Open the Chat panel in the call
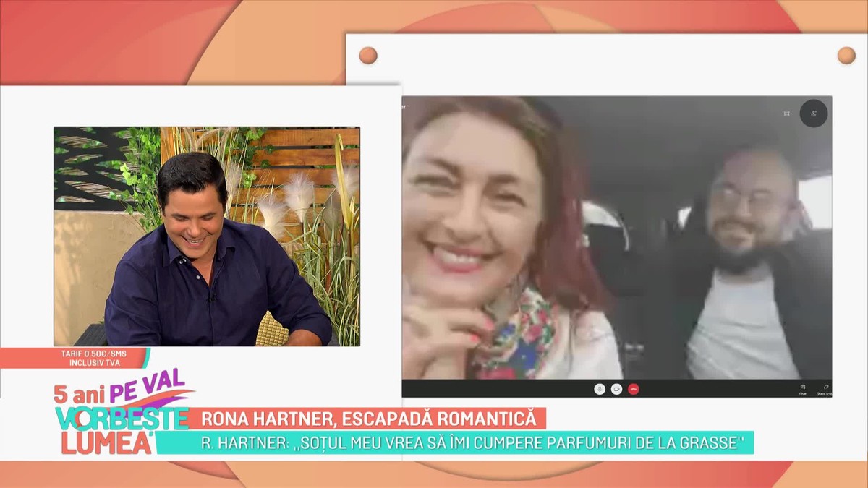This screenshot has height=488, width=868. coord(803,389)
